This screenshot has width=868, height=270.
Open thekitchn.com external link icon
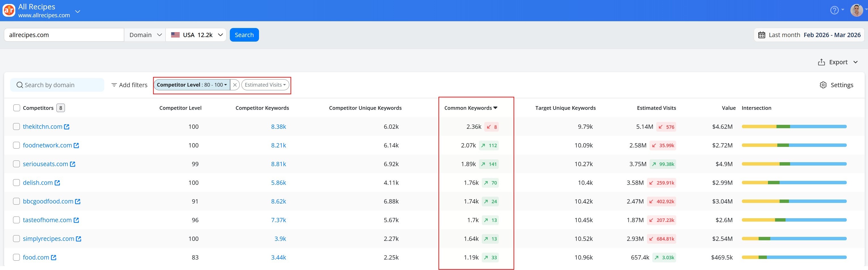(67, 127)
